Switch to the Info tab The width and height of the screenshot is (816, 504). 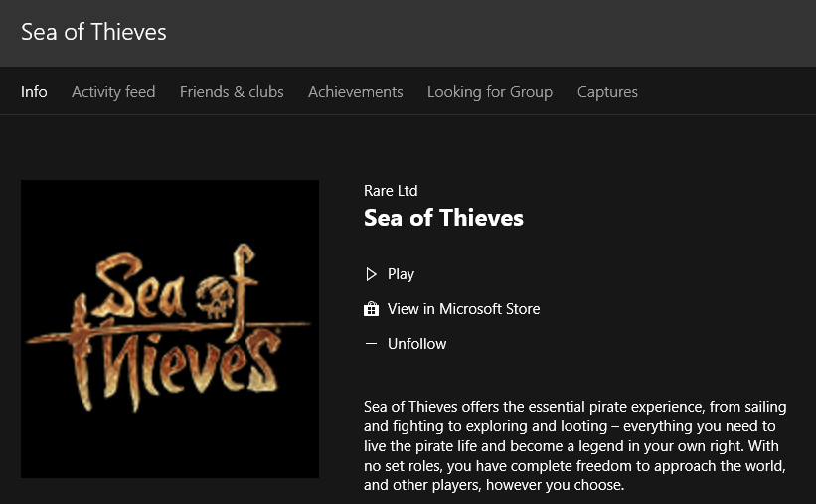click(34, 92)
